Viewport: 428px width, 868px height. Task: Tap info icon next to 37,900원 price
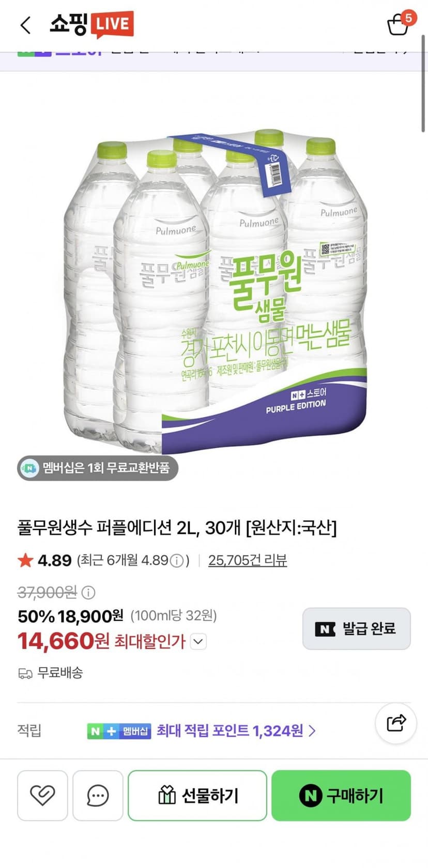pos(88,592)
